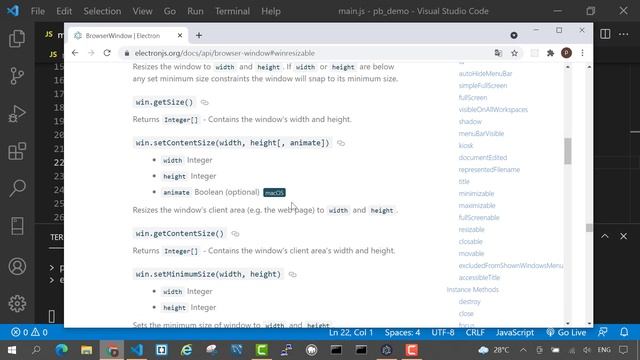Open VS Code editor More Actions ellipsis
This screenshot has height=360, width=640.
pos(624,34)
